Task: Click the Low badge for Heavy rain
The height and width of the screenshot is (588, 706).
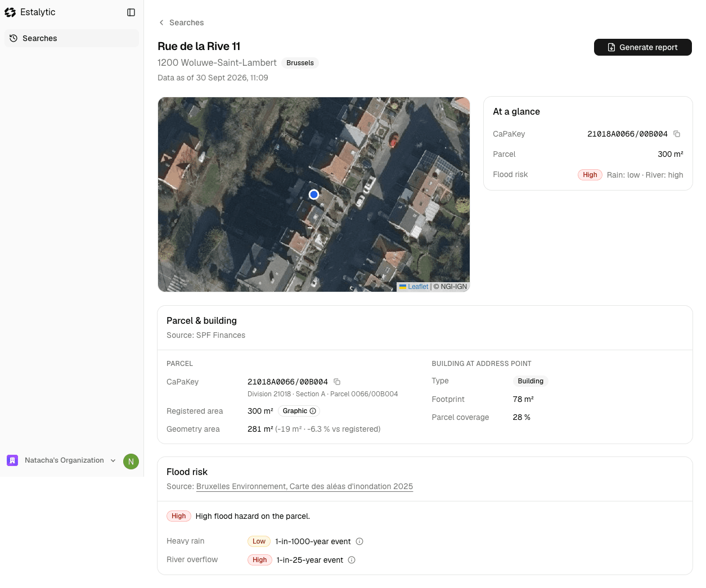Action: 259,541
